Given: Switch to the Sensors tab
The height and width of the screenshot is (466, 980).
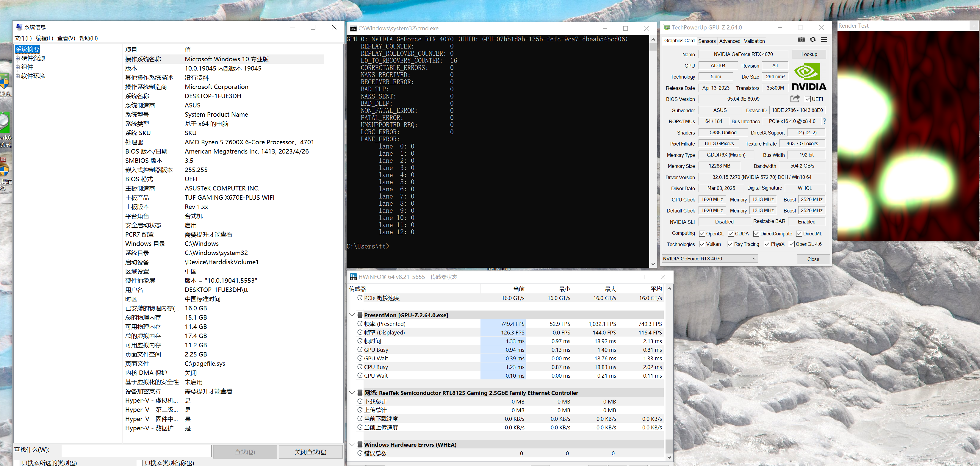Looking at the screenshot, I should click(x=707, y=41).
